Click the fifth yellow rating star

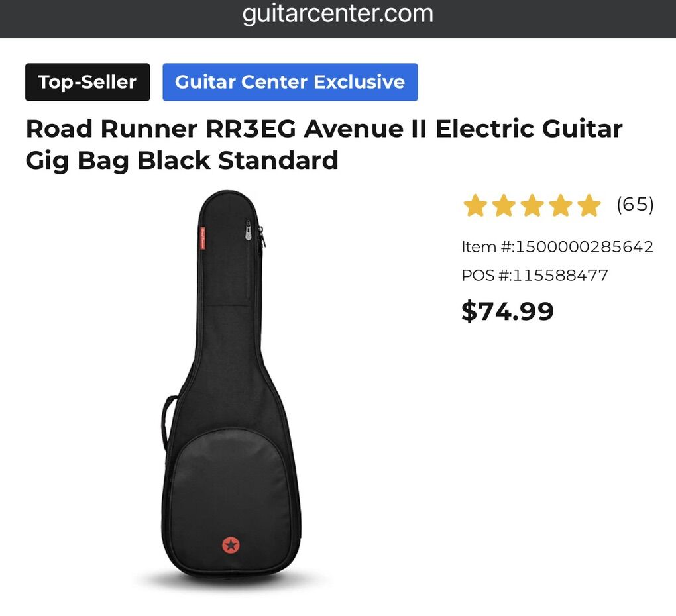589,205
